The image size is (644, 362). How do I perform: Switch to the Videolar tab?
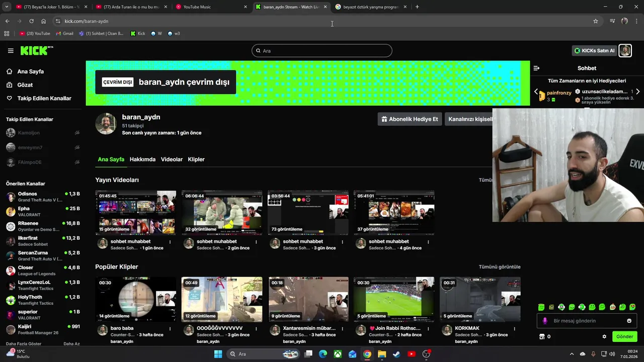172,159
